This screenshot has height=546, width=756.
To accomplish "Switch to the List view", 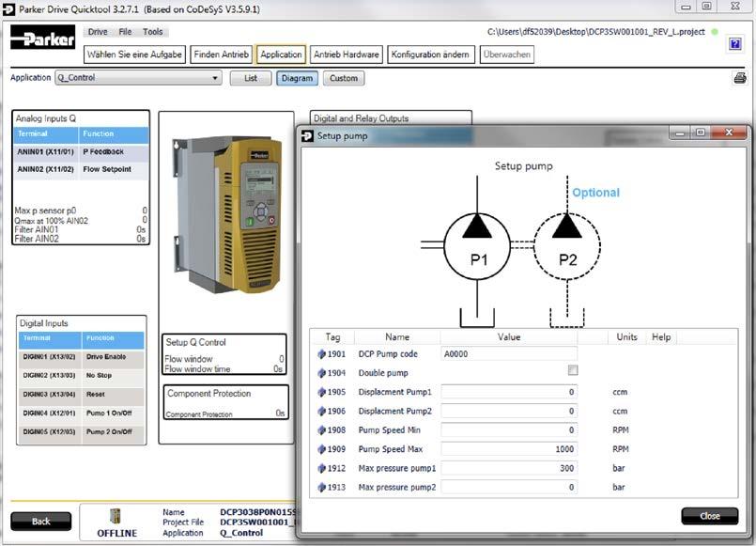I will pyautogui.click(x=251, y=78).
